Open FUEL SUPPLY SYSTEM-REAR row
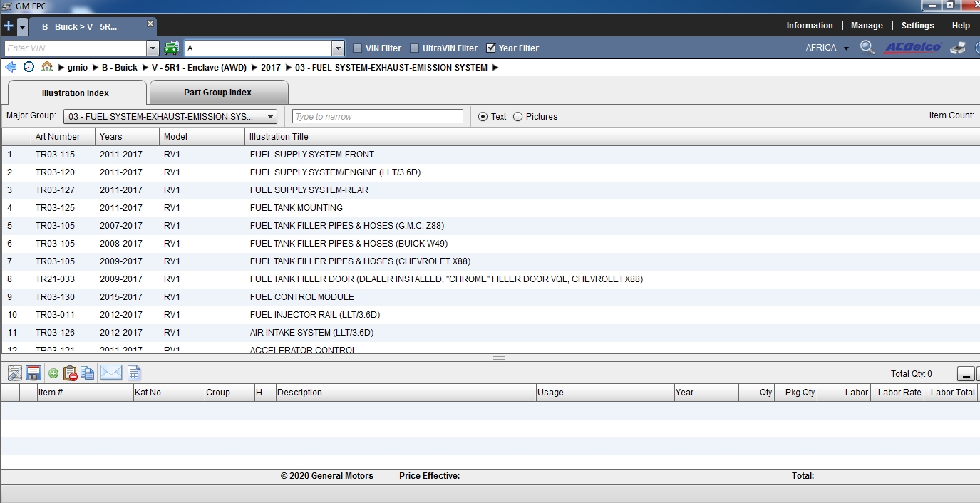This screenshot has height=503, width=980. coord(490,190)
